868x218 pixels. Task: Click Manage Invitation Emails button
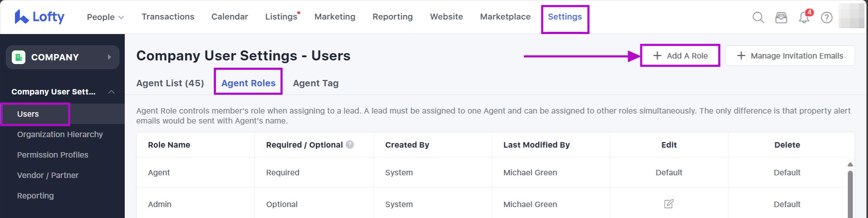(x=790, y=55)
